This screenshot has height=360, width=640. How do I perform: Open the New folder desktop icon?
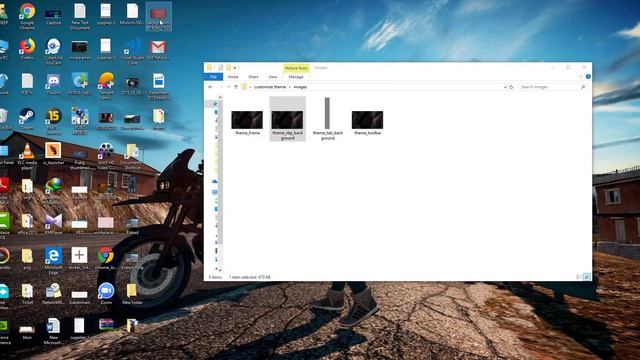132,293
